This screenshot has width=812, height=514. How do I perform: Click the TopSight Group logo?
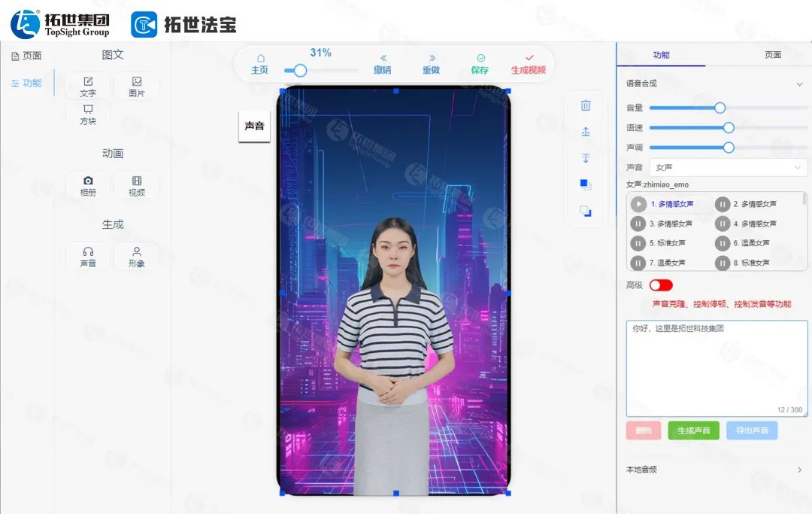click(x=61, y=24)
